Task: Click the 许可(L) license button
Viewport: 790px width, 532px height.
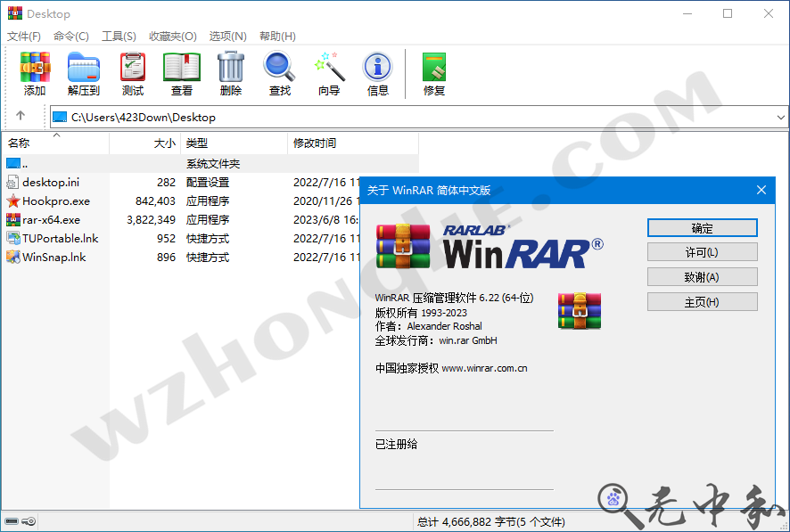Action: [703, 251]
